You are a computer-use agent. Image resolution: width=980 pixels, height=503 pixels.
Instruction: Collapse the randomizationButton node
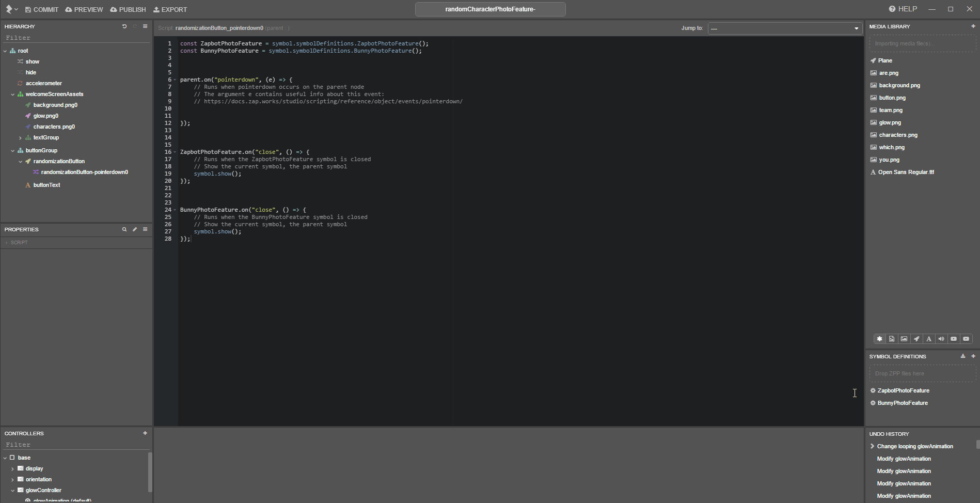[x=21, y=161]
